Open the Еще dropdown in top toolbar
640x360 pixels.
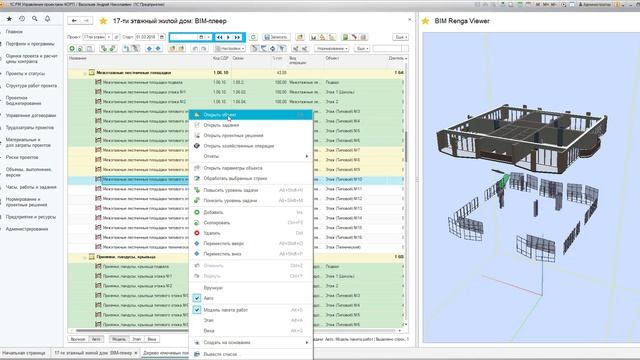coord(400,37)
